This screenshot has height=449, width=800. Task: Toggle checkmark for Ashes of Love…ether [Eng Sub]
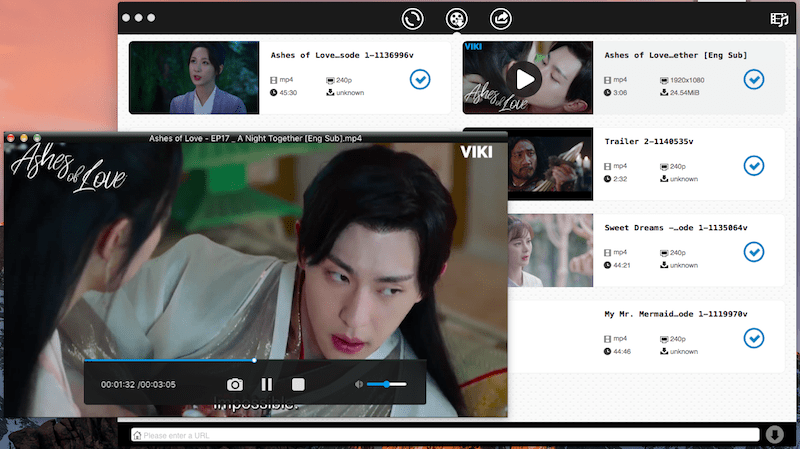(754, 80)
